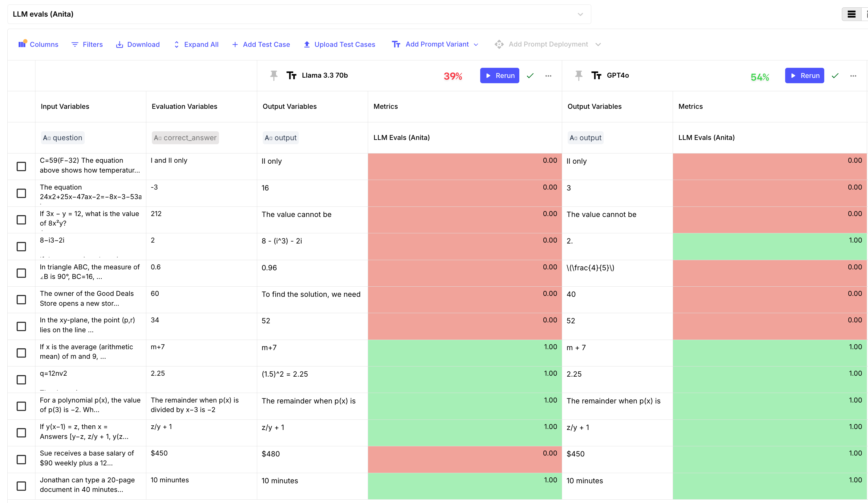Open three-dot menu for Llama 3.3 70b

point(548,76)
